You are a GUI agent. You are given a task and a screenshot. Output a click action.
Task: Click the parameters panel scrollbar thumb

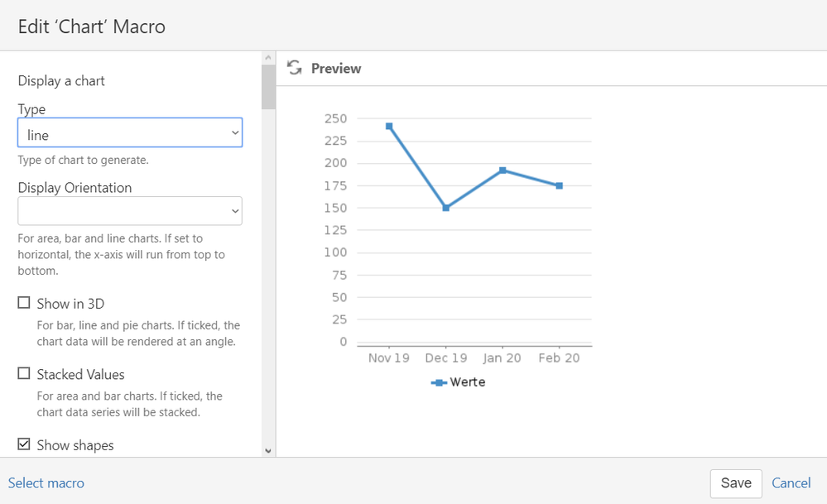268,87
